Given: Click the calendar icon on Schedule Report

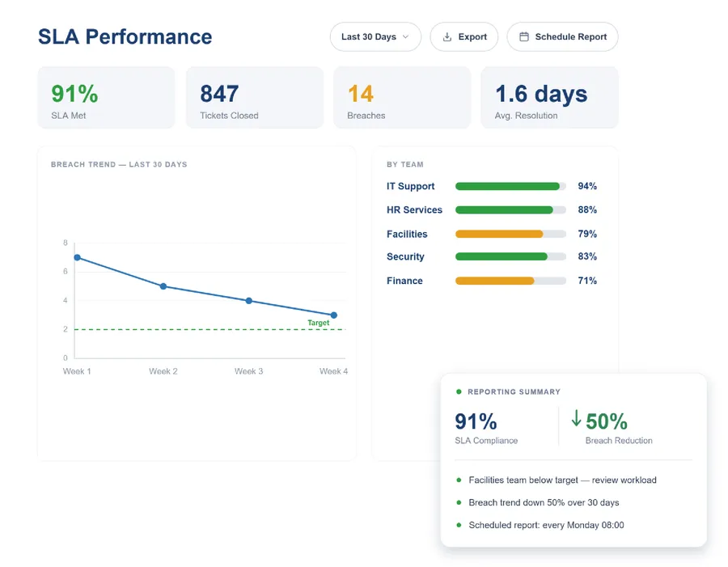Looking at the screenshot, I should (x=523, y=36).
